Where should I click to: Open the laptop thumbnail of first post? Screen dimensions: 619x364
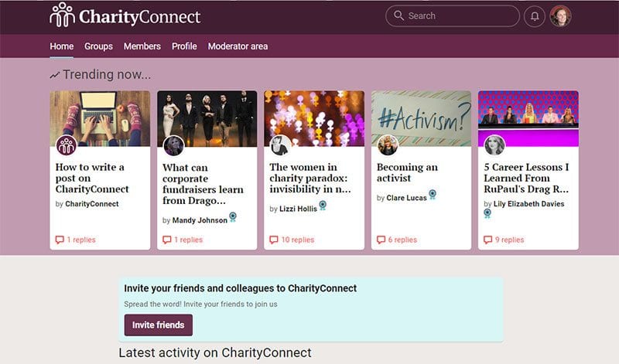[x=101, y=114]
